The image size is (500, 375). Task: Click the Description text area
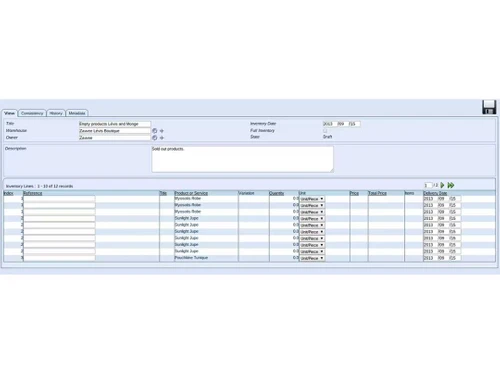pyautogui.click(x=243, y=159)
